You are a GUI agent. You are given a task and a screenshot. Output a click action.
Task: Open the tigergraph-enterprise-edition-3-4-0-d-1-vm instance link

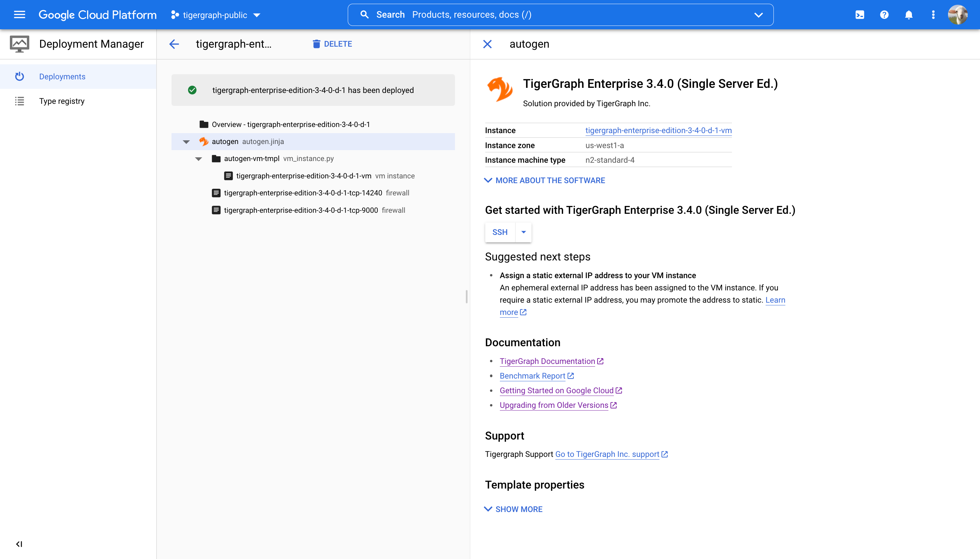pyautogui.click(x=658, y=130)
